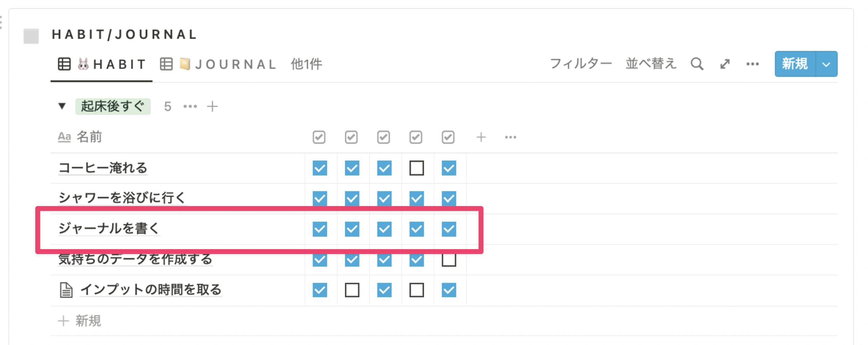Open page icon of インプットの時間を取る row
868x345 pixels.
[66, 290]
